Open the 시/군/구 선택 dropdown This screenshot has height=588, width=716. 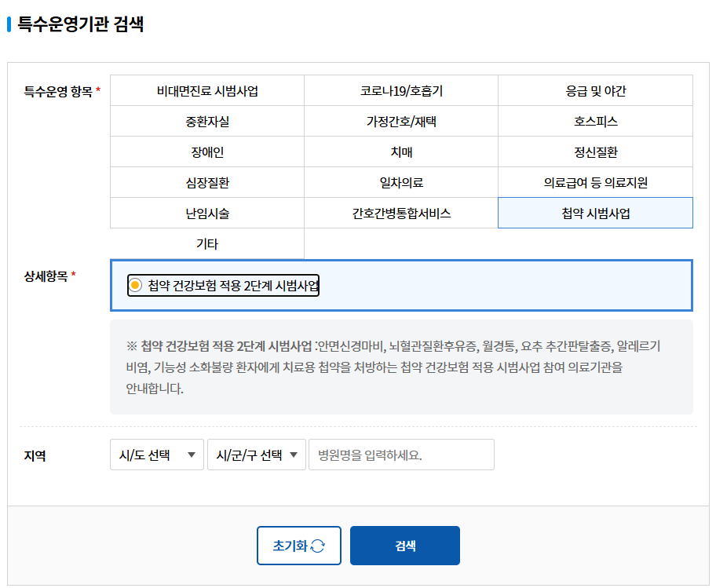click(x=257, y=454)
